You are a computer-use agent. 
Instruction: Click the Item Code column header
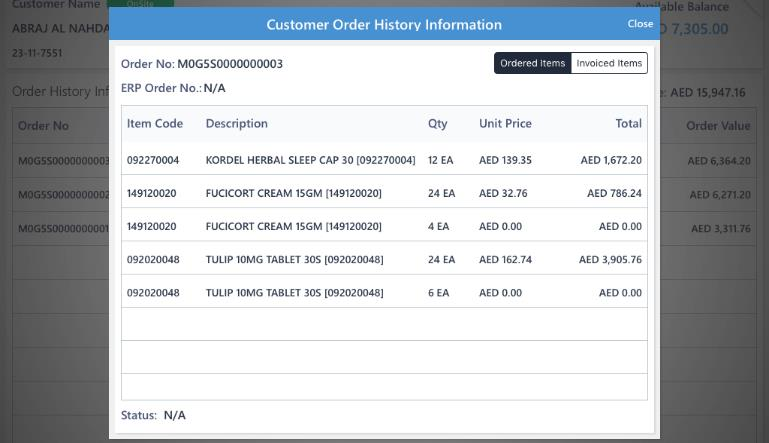click(155, 124)
